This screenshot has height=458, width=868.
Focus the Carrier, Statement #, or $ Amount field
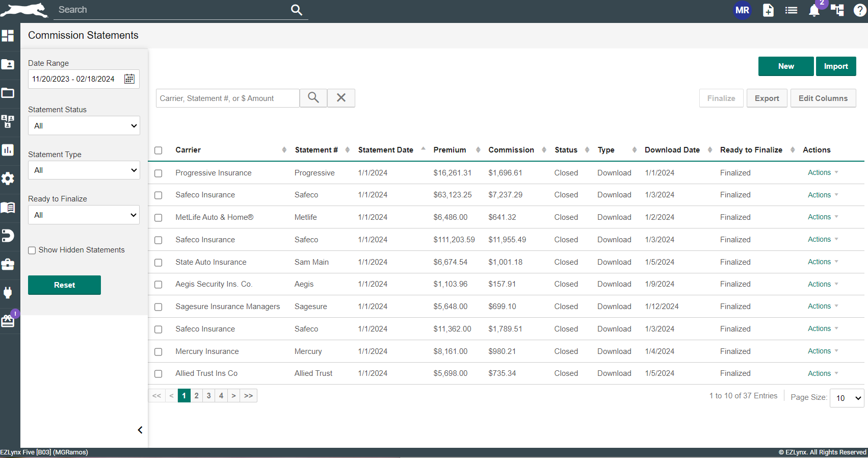pyautogui.click(x=228, y=98)
